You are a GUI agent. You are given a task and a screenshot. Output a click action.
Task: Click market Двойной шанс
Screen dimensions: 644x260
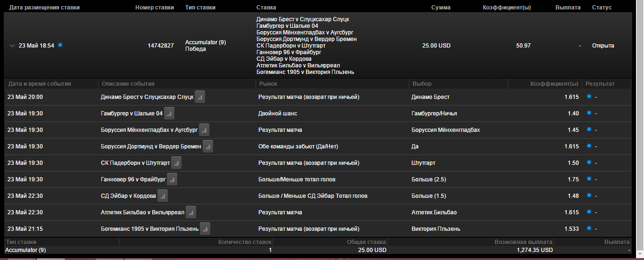point(278,114)
